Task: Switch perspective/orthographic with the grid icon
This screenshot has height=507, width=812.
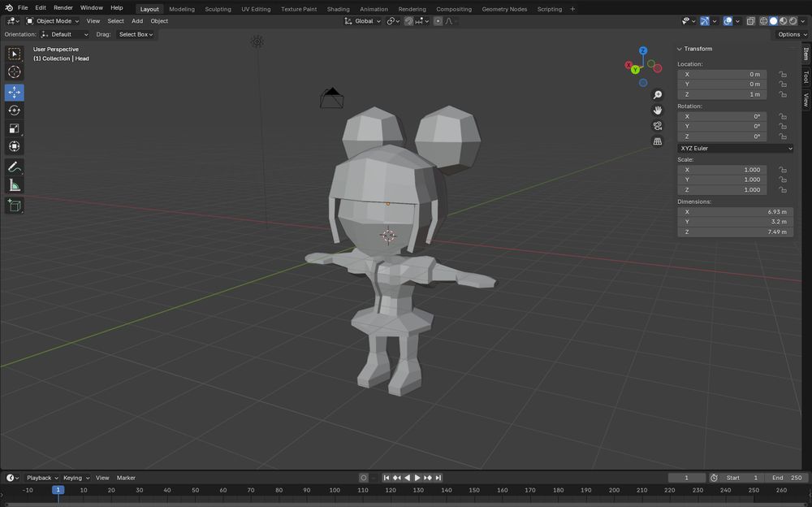Action: coord(657,141)
